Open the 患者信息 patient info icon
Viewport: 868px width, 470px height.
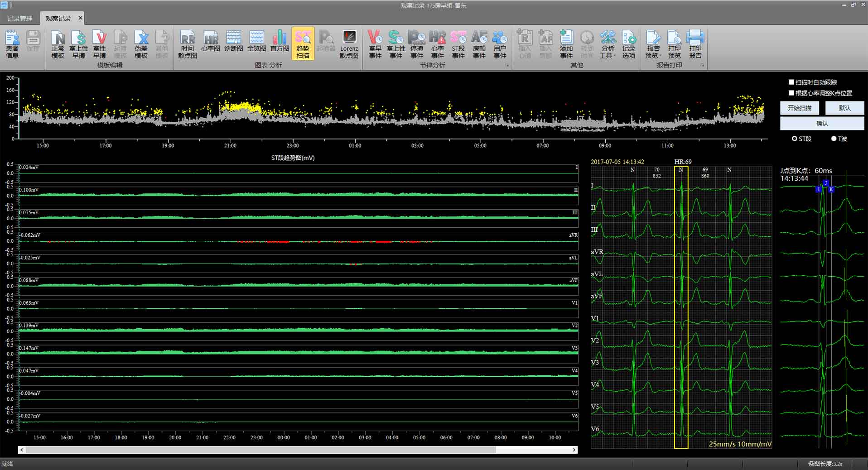click(x=12, y=44)
